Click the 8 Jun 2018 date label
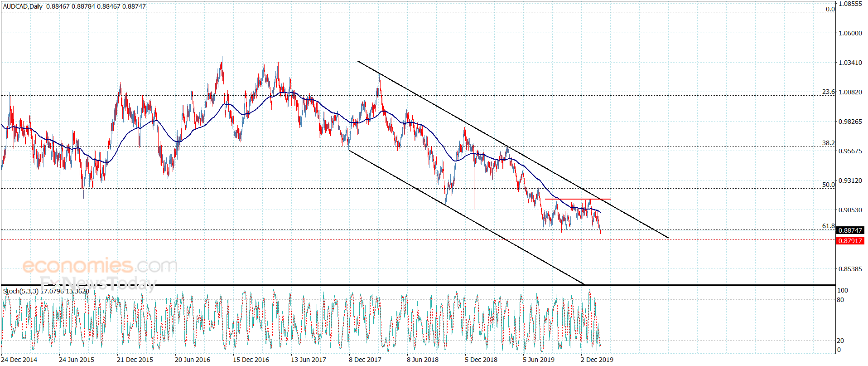Image resolution: width=868 pixels, height=366 pixels. [x=423, y=360]
